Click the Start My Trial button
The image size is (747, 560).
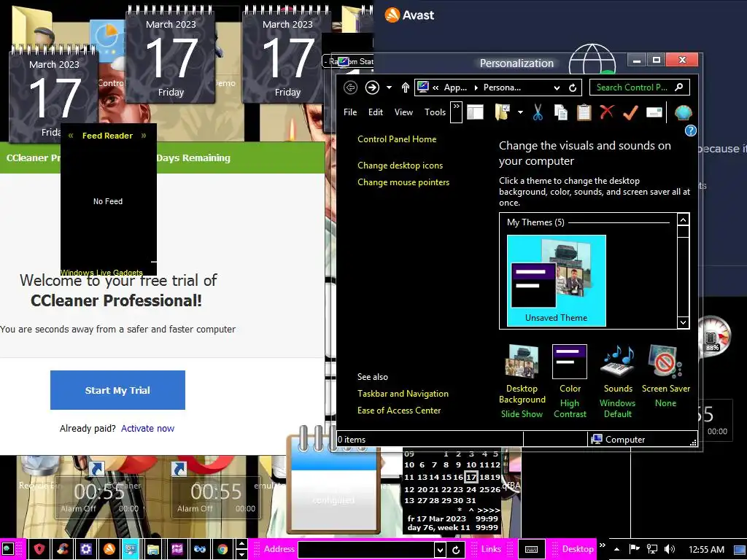[117, 390]
